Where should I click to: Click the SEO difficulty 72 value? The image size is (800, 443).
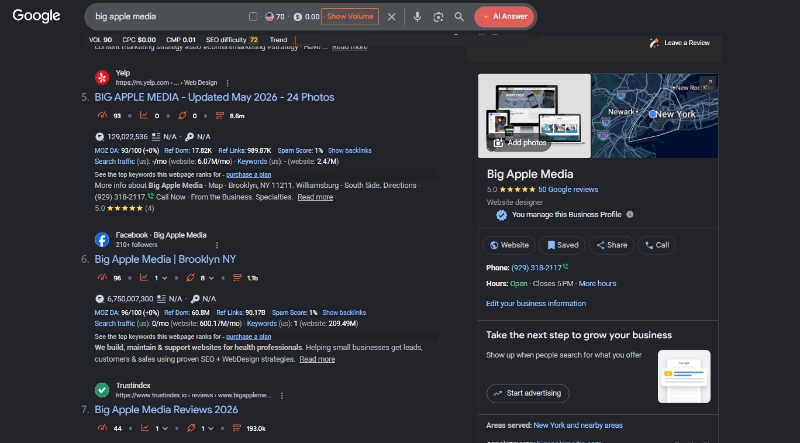[254, 40]
